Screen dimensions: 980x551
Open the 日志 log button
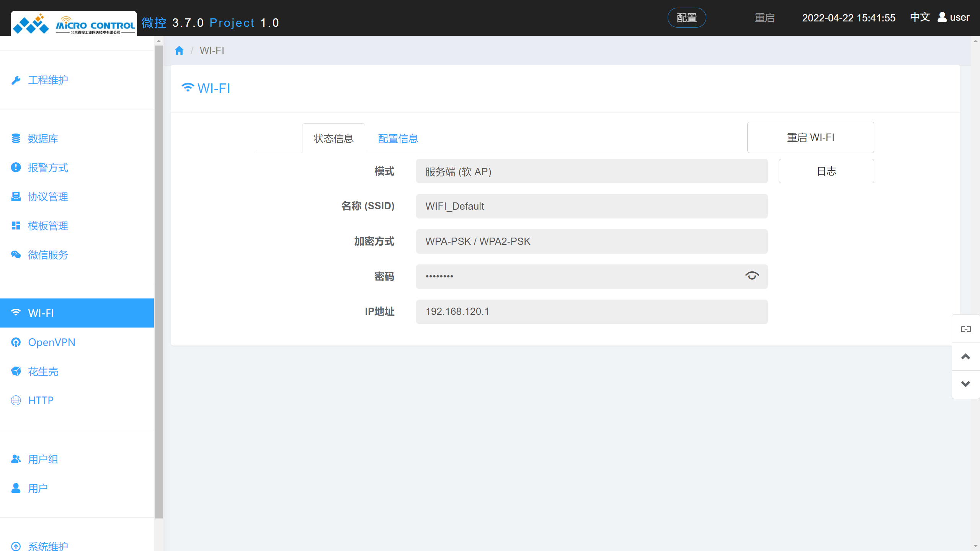(x=826, y=171)
